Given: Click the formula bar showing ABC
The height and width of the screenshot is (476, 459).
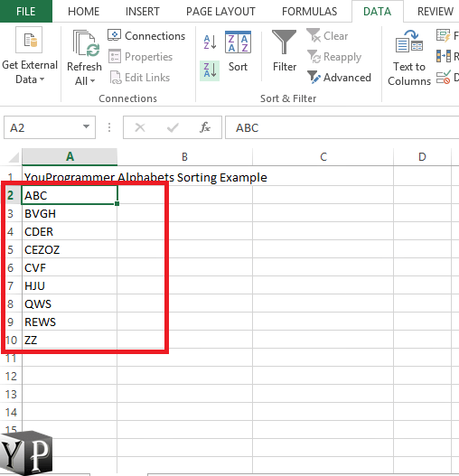Looking at the screenshot, I should click(342, 127).
